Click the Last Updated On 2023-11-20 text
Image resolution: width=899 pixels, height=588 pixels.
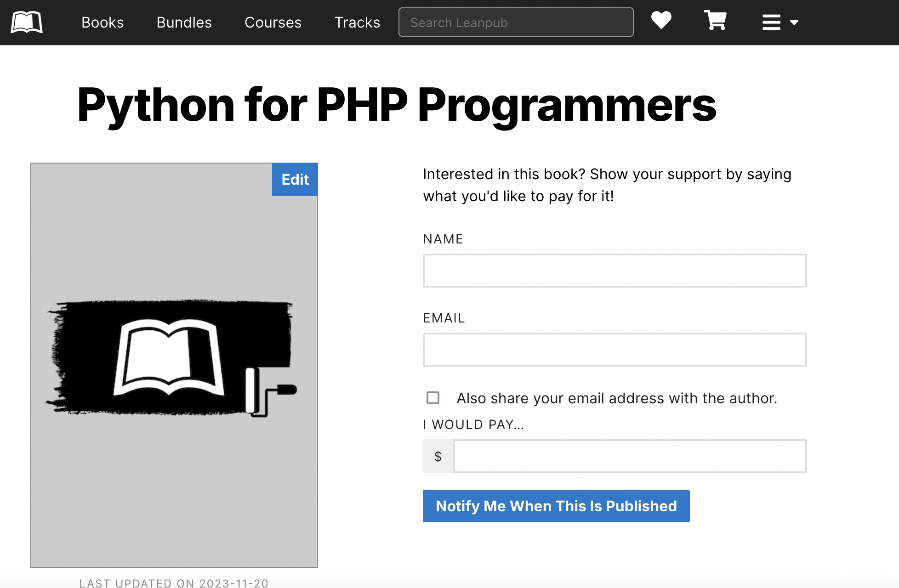[x=174, y=583]
